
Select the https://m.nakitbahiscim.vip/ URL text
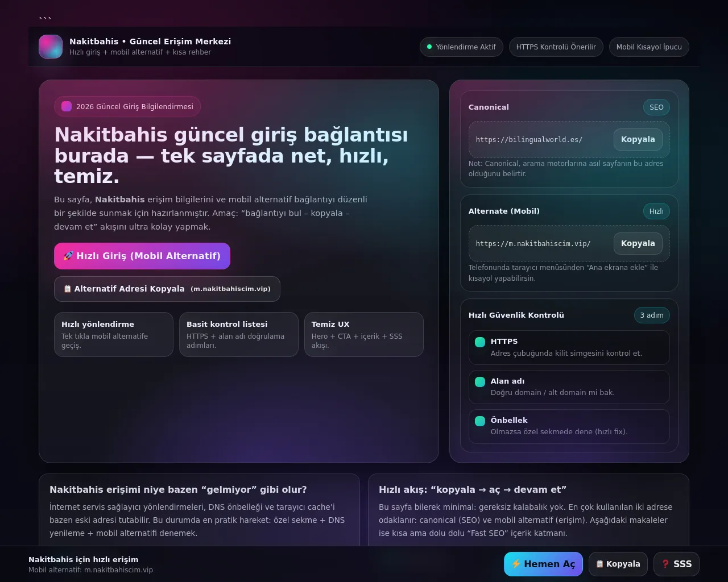pyautogui.click(x=533, y=243)
